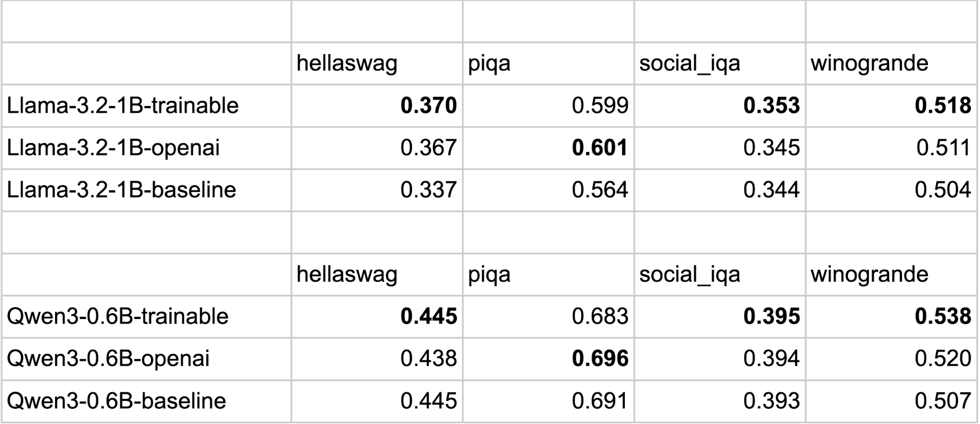This screenshot has width=980, height=424.
Task: Click the 0.344 social_iqa baseline cell
Action: click(x=771, y=190)
